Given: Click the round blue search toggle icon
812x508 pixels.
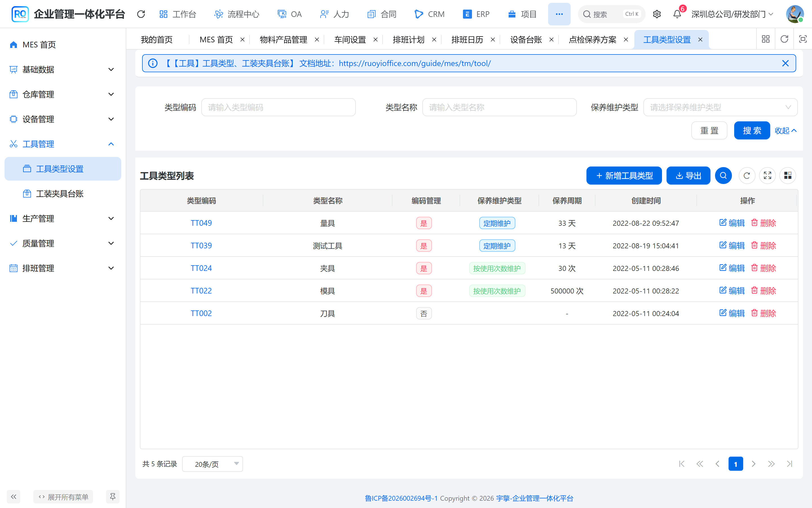Looking at the screenshot, I should 723,175.
